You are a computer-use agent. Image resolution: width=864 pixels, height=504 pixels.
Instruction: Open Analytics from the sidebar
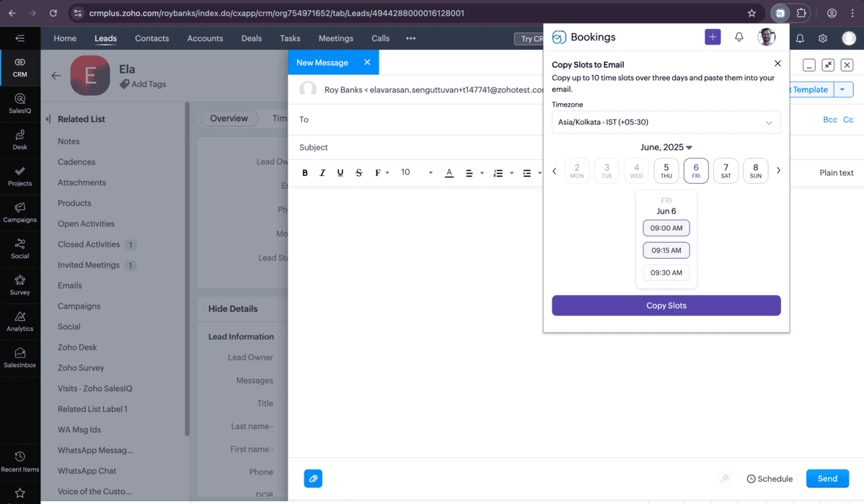(x=20, y=322)
